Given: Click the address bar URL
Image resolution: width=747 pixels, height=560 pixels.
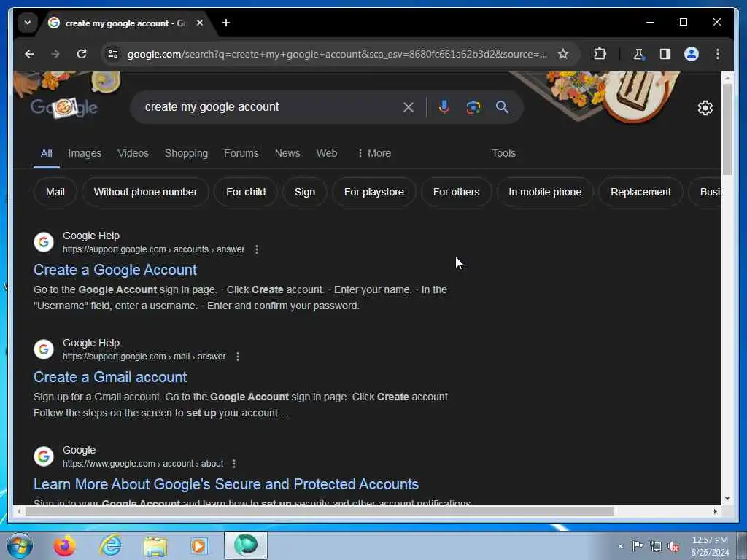Looking at the screenshot, I should 337,54.
